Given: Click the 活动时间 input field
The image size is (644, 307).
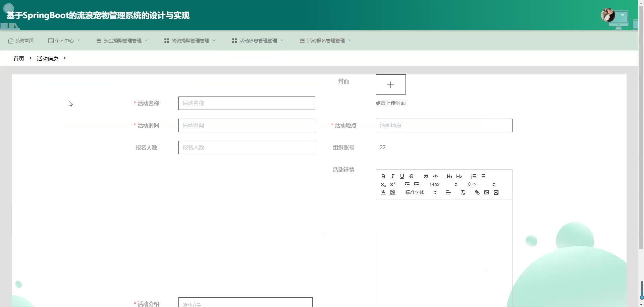Looking at the screenshot, I should [247, 125].
